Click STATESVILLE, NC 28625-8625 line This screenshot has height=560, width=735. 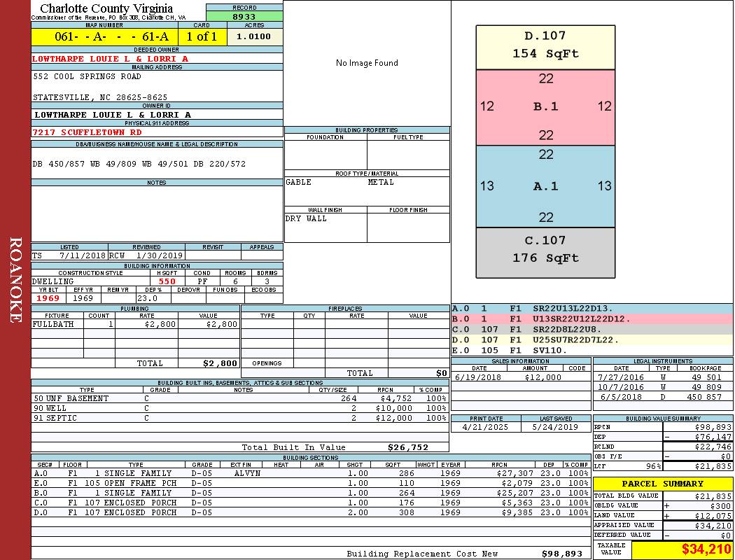(x=100, y=97)
